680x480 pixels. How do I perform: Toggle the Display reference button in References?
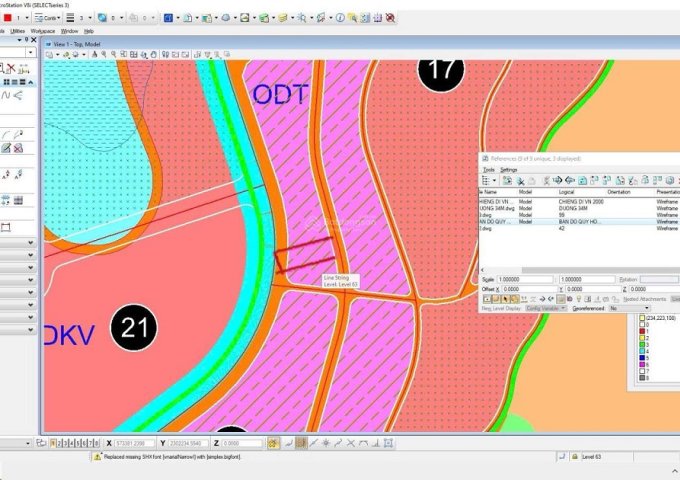pyautogui.click(x=487, y=299)
